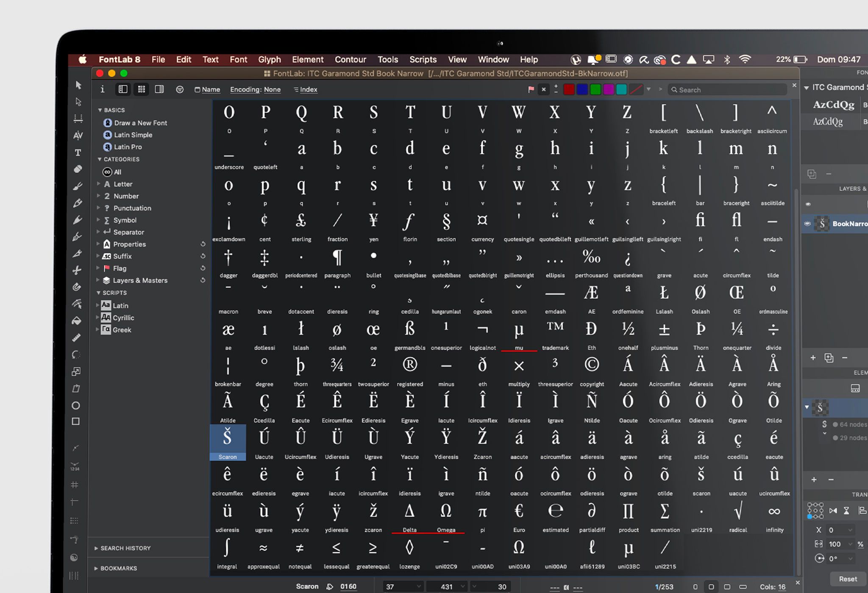This screenshot has width=868, height=593.
Task: Click the Font Info (i) icon
Action: (102, 89)
